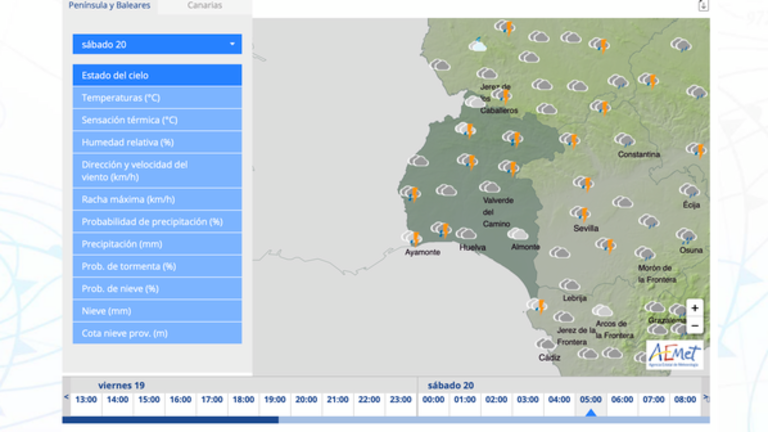768x432 pixels.
Task: Open the sábado 20 day dropdown
Action: click(x=157, y=45)
